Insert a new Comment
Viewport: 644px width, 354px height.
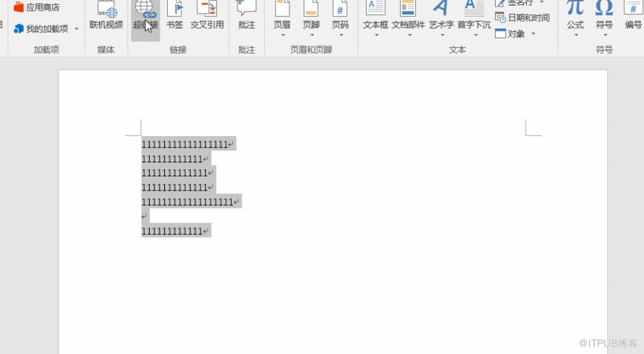246,15
